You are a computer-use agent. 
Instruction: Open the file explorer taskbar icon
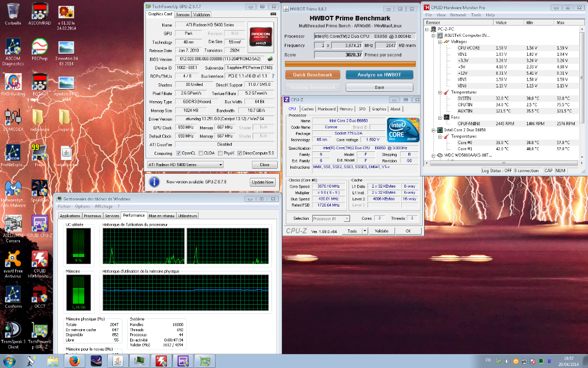(53, 361)
